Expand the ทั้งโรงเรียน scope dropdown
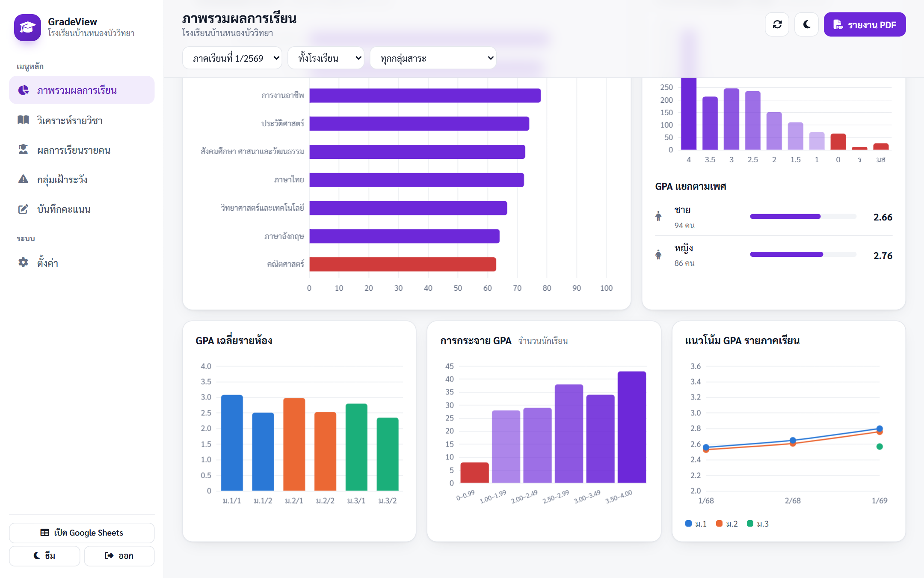 [x=326, y=58]
